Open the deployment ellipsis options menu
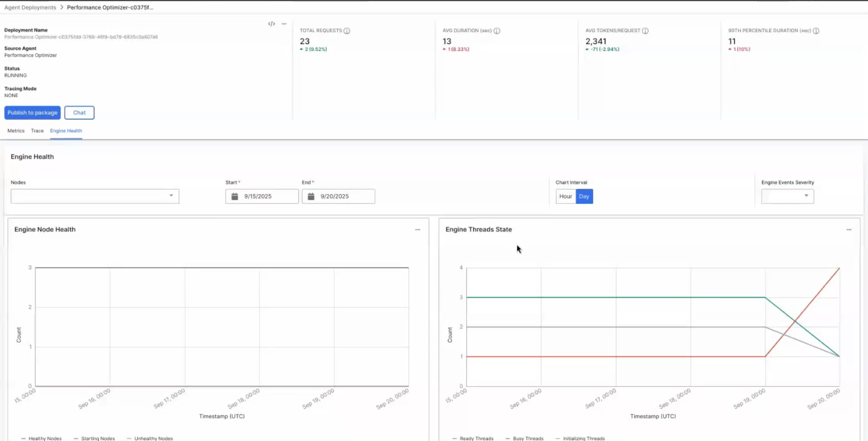 (284, 24)
